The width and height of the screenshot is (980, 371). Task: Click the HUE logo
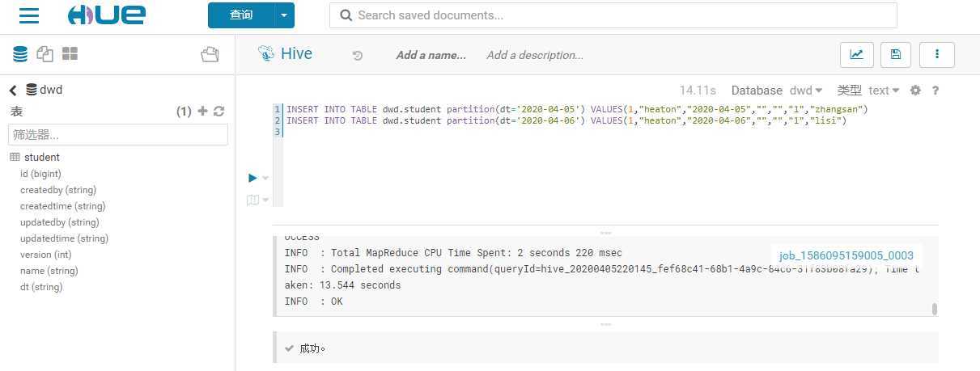tap(107, 15)
